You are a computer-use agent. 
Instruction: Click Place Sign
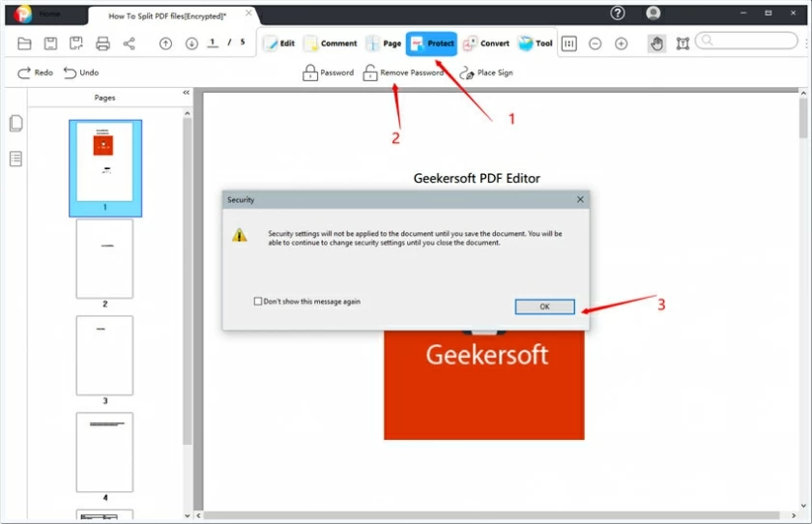click(x=486, y=73)
